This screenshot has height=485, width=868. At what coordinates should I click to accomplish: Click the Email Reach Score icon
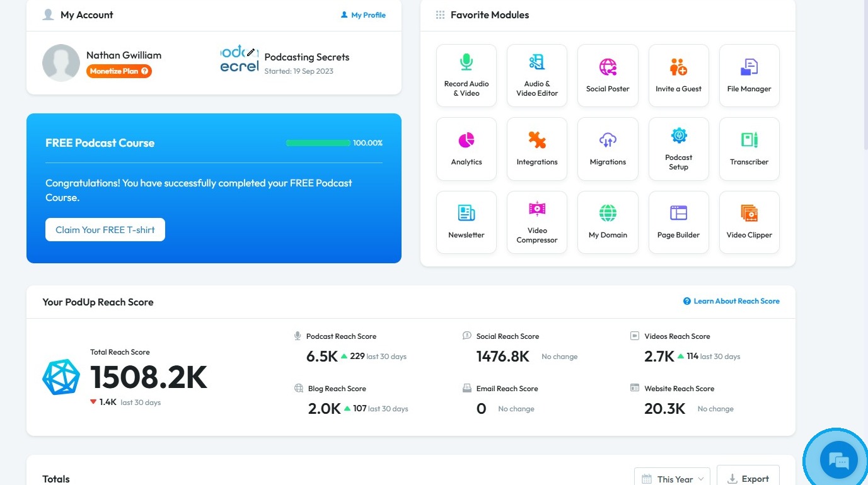[467, 388]
